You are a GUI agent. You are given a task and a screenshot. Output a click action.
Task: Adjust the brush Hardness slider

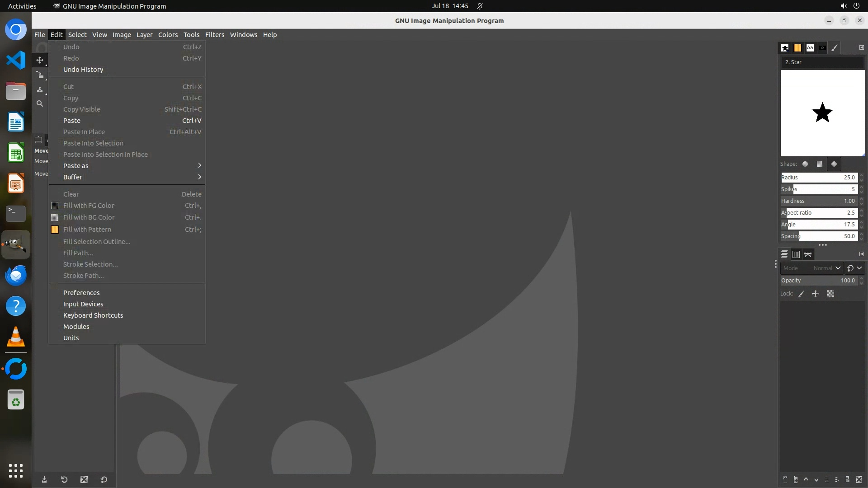[818, 201]
